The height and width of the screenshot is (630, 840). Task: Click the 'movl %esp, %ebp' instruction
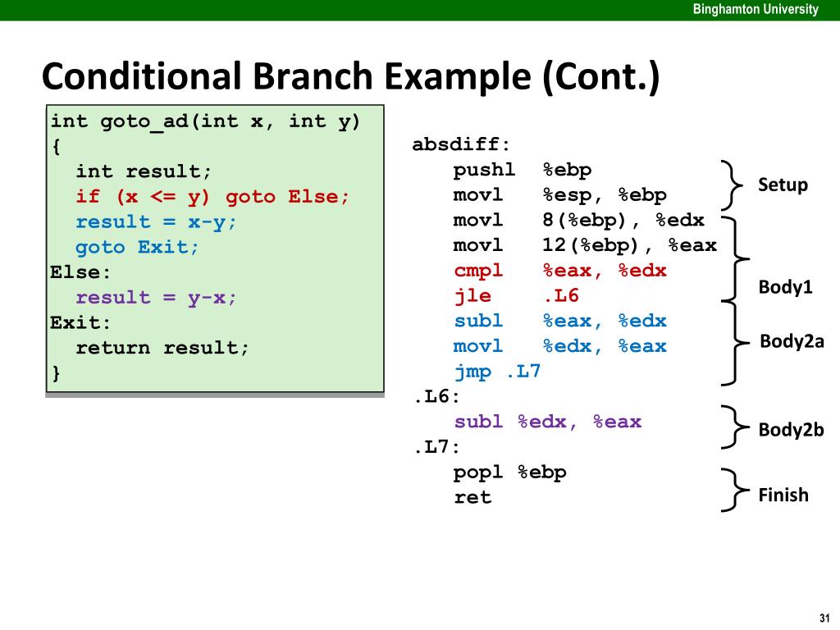(559, 195)
